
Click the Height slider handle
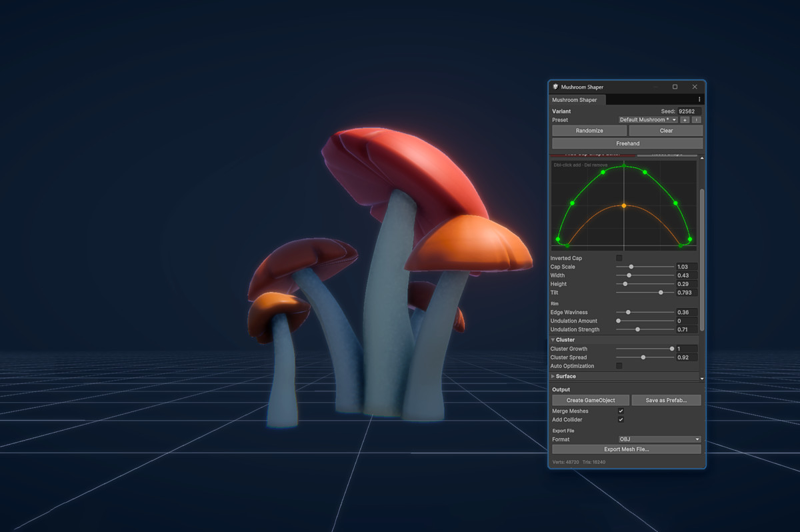[625, 284]
